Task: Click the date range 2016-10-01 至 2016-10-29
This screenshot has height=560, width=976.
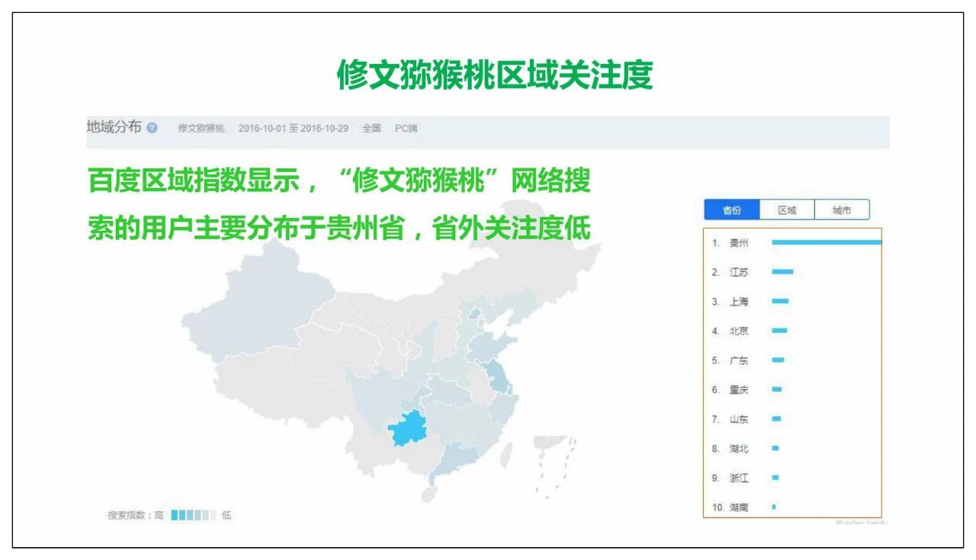Action: (294, 128)
